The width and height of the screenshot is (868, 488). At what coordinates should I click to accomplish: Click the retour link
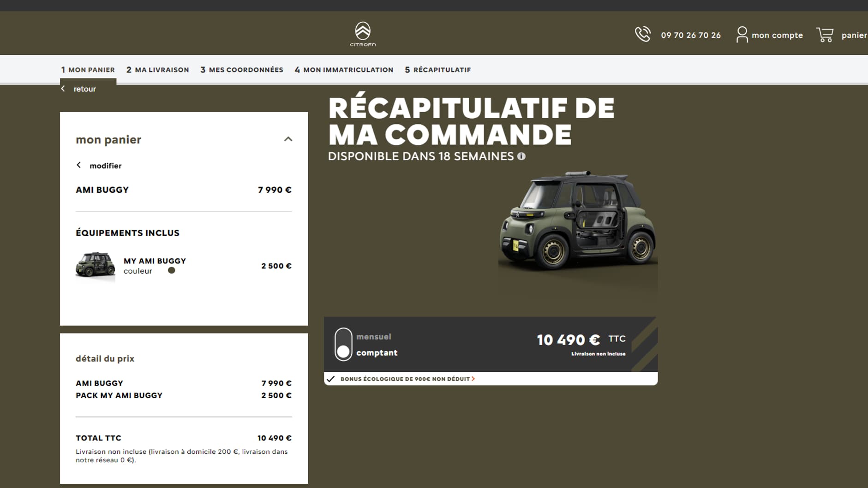tap(84, 89)
